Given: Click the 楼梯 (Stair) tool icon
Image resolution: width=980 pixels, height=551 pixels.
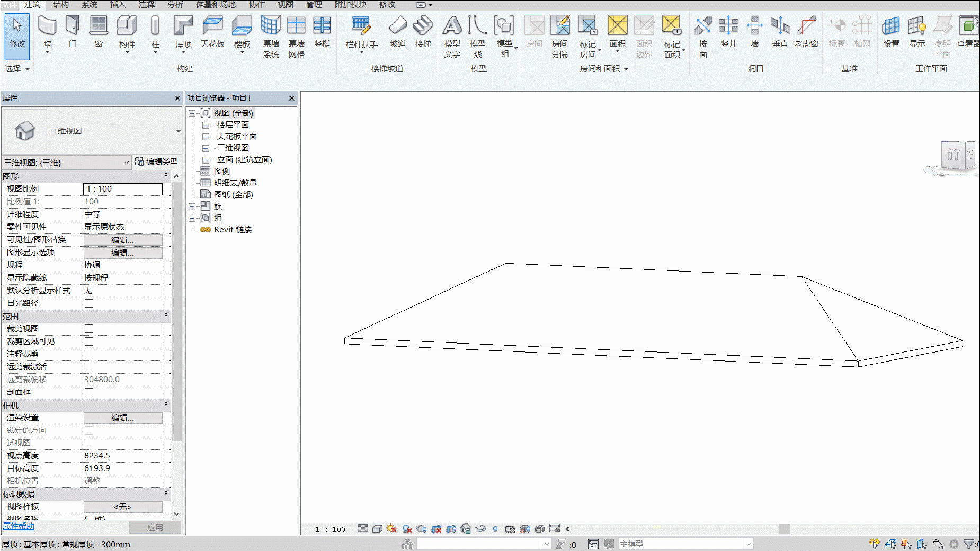Looking at the screenshot, I should click(423, 32).
